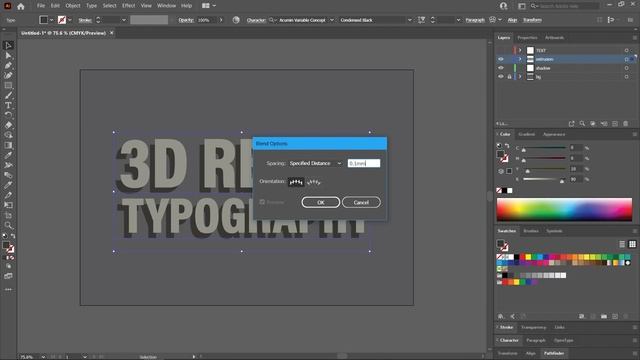
Task: Select the Direct Selection tool
Action: pyautogui.click(x=8, y=56)
